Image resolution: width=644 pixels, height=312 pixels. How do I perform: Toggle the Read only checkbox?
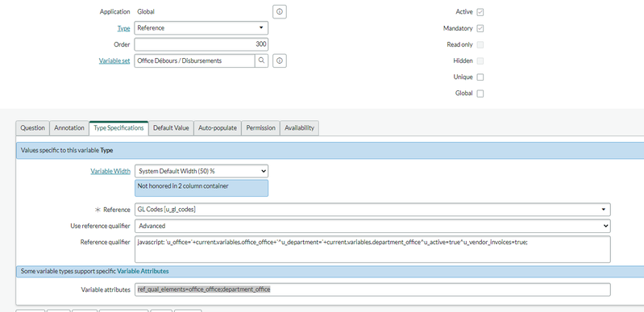[x=480, y=44]
